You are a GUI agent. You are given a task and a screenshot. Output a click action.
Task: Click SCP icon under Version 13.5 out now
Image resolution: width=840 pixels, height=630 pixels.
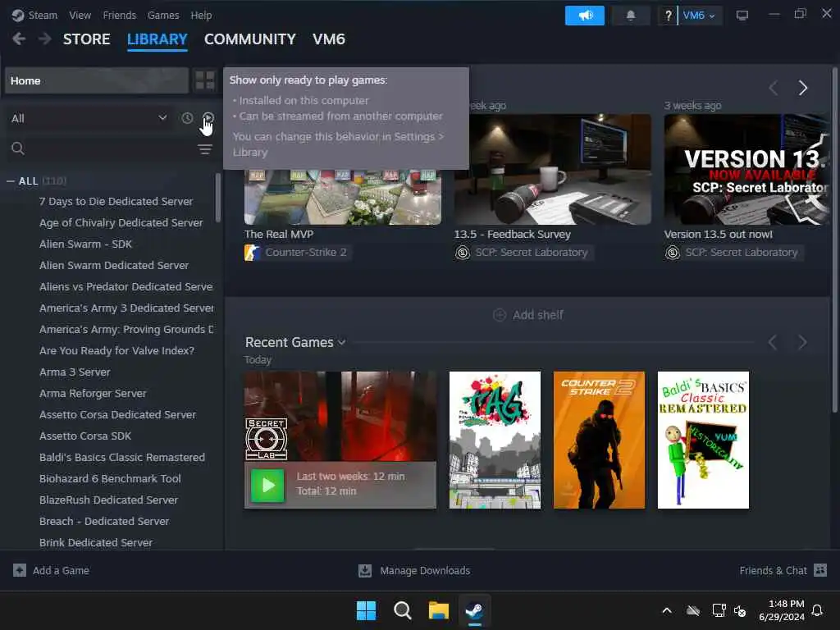[x=673, y=253]
